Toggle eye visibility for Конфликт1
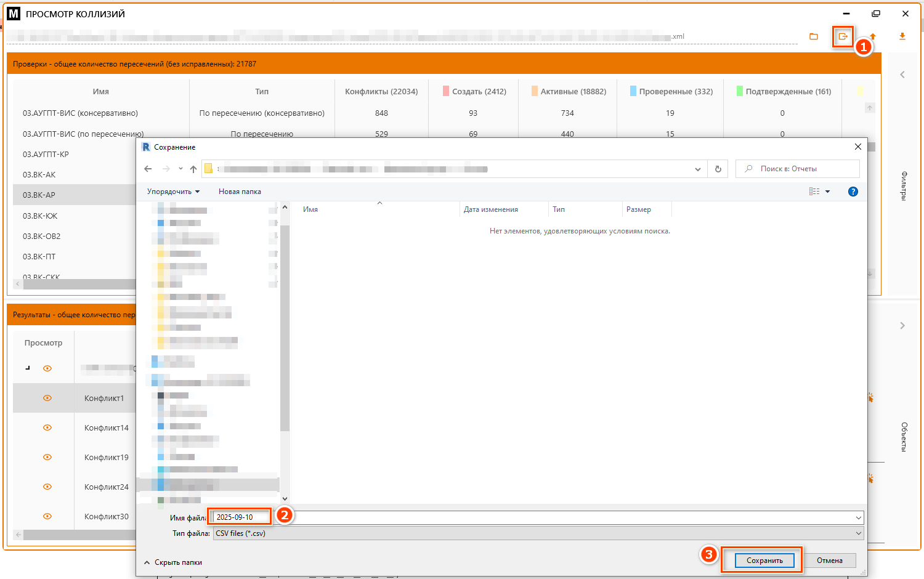924x579 pixels. pos(47,398)
